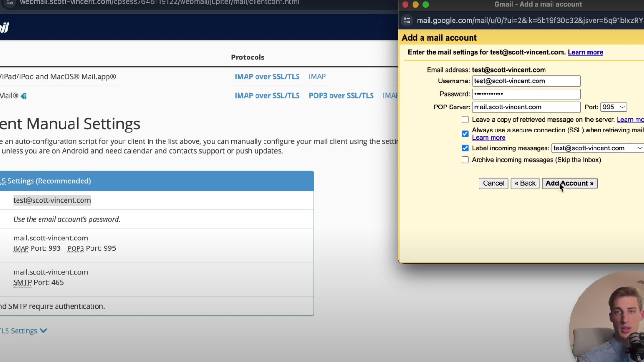Screen dimensions: 644x362
Task: Enable leaving a copy on the server
Action: coord(465,120)
